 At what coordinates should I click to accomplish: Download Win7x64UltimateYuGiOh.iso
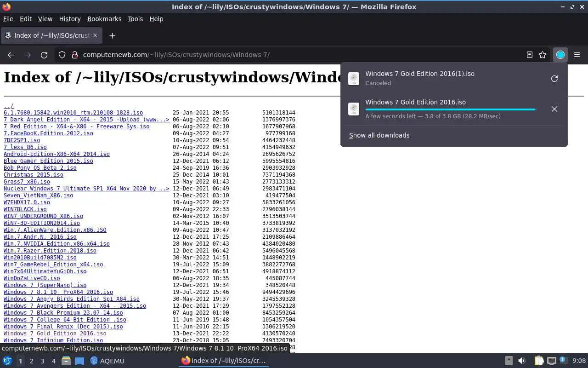tap(45, 271)
